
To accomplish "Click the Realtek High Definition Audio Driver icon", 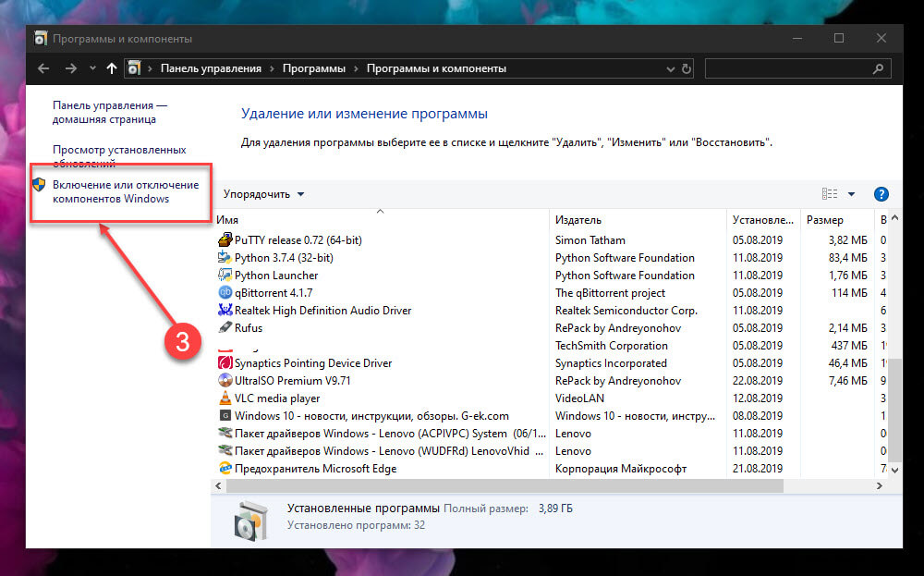I will [x=225, y=310].
